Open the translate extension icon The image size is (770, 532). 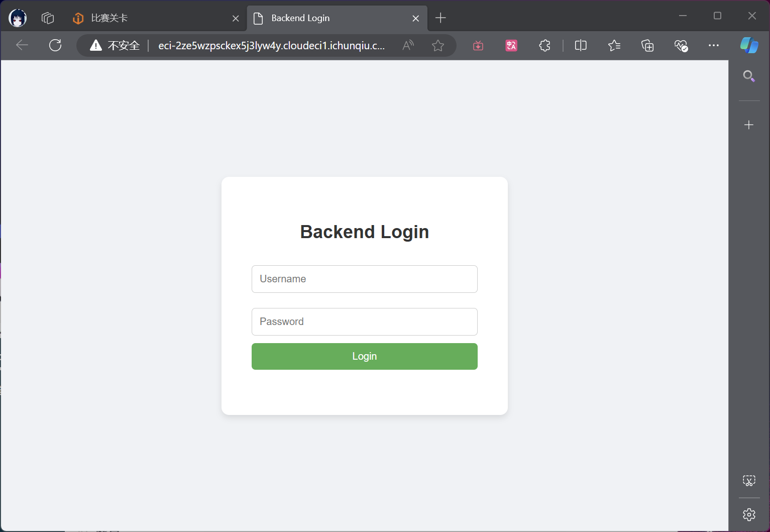point(511,46)
